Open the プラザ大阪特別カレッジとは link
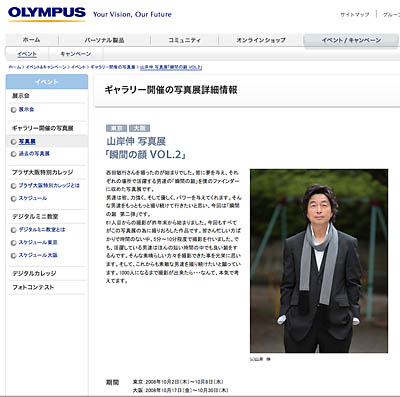This screenshot has height=397, width=400. pos(49,185)
